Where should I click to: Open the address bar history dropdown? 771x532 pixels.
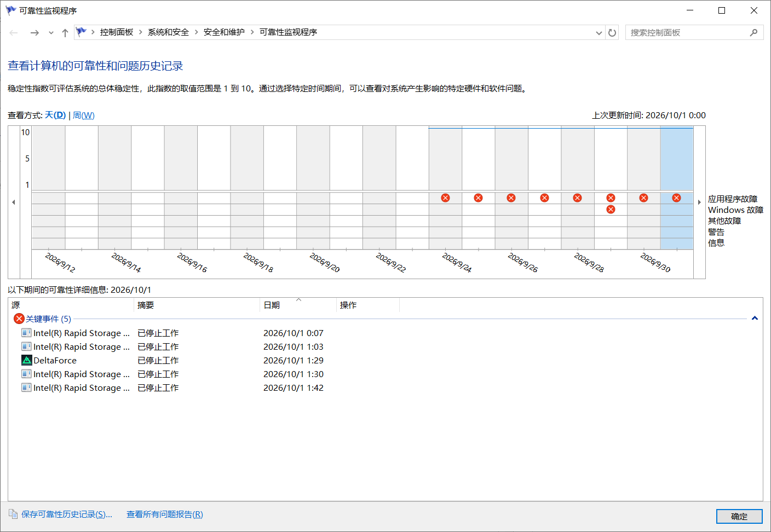(599, 33)
